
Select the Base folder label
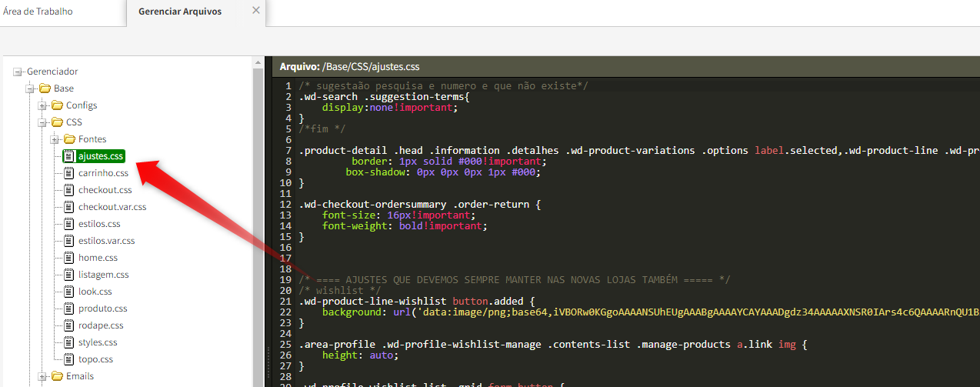click(x=64, y=88)
